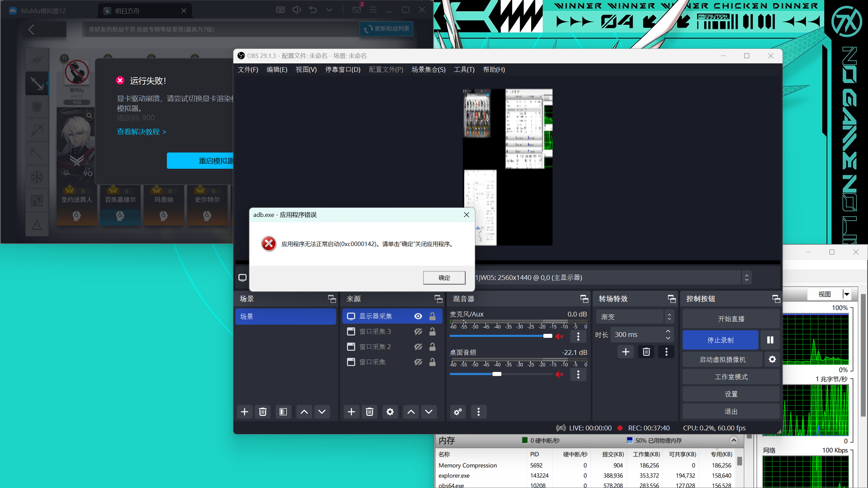This screenshot has height=488, width=868.
Task: Show the 窗口采集 2 source
Action: pyautogui.click(x=418, y=347)
